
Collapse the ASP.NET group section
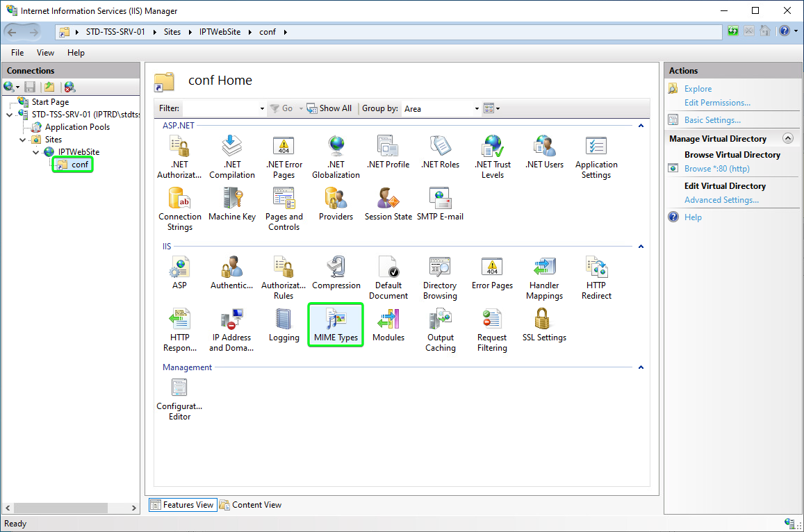(641, 126)
